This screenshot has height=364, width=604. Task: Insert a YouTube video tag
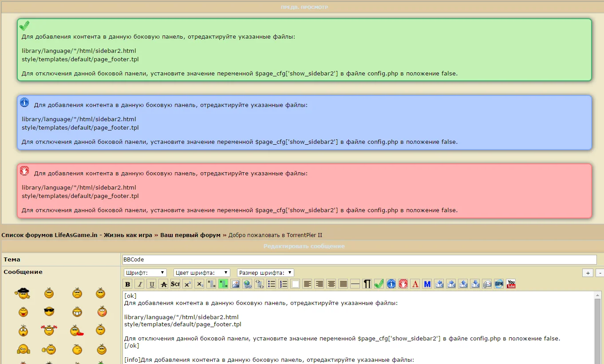pyautogui.click(x=511, y=284)
